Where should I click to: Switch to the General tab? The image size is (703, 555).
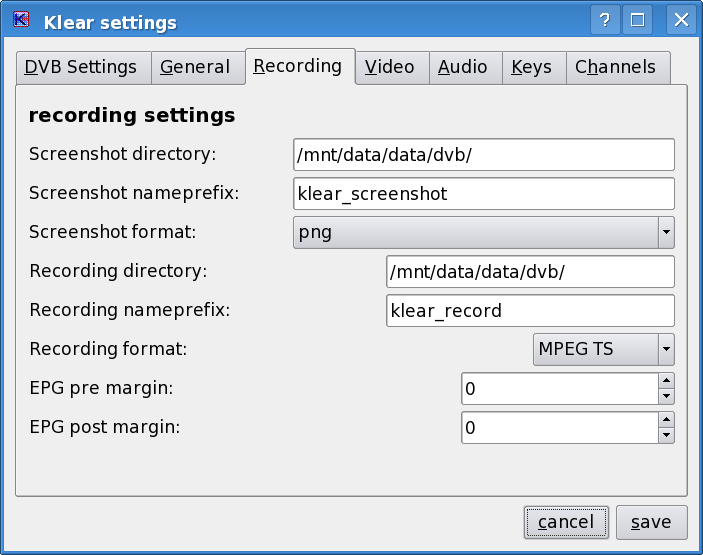[195, 67]
